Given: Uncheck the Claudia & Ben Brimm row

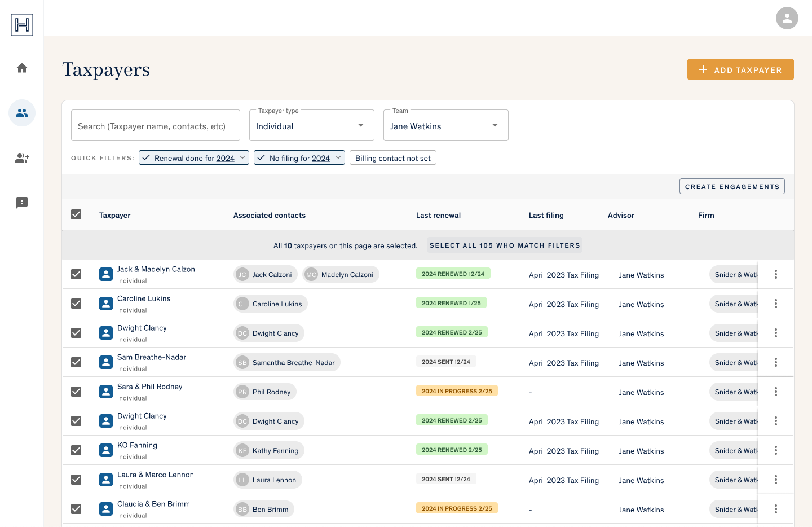Looking at the screenshot, I should (76, 509).
